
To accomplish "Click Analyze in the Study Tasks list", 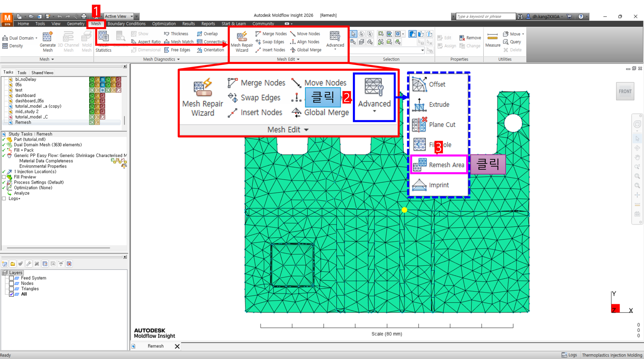I will point(22,193).
